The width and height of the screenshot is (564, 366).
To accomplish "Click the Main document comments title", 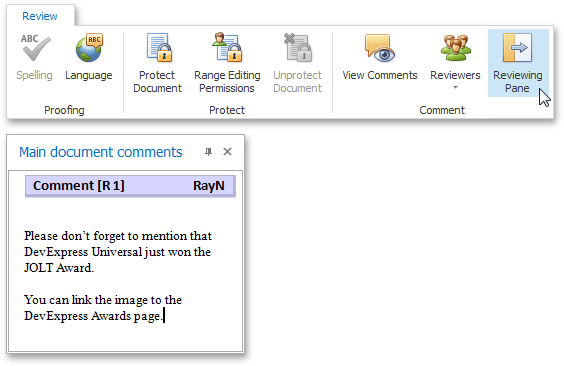I will coord(101,152).
